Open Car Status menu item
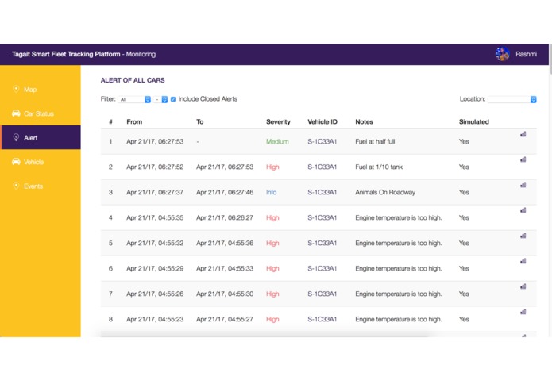This screenshot has height=392, width=552. pos(41,113)
